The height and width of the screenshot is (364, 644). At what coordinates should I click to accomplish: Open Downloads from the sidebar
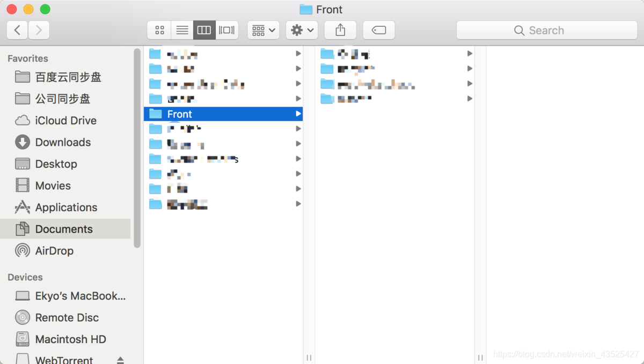(65, 142)
